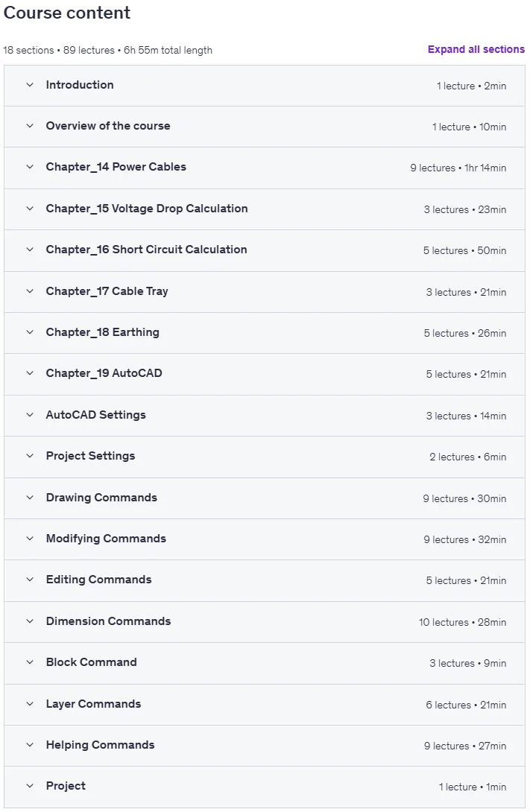Open the Block Command section

pos(264,663)
